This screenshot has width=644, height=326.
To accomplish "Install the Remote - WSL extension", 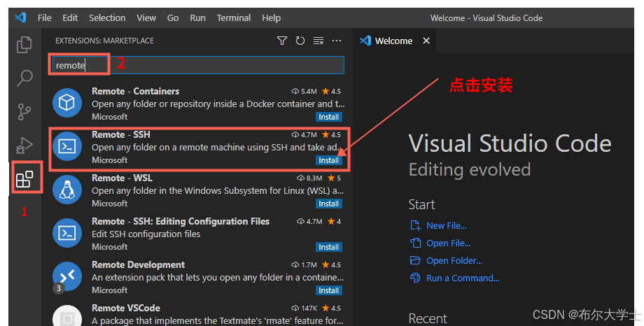I will tap(329, 204).
